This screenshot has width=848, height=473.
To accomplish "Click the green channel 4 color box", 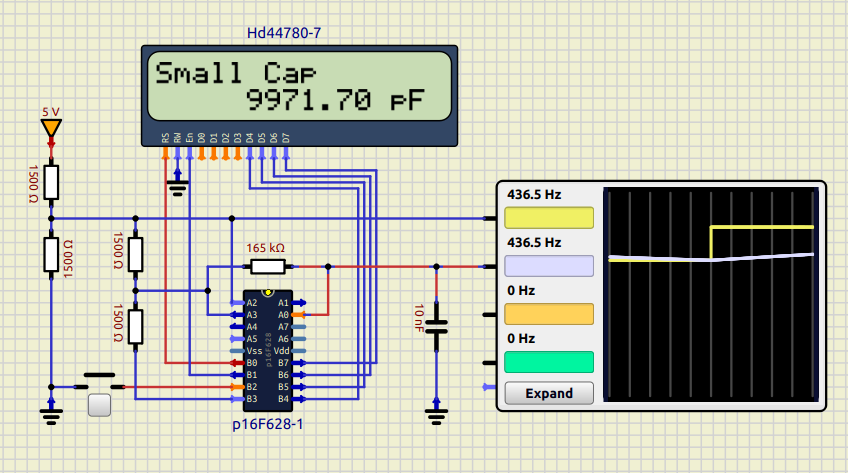I will (549, 362).
